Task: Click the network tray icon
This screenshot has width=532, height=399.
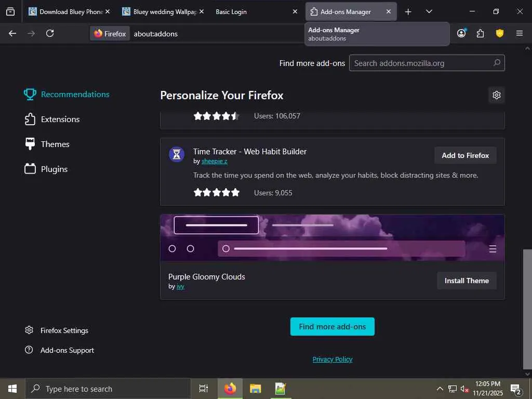Action: 453,389
